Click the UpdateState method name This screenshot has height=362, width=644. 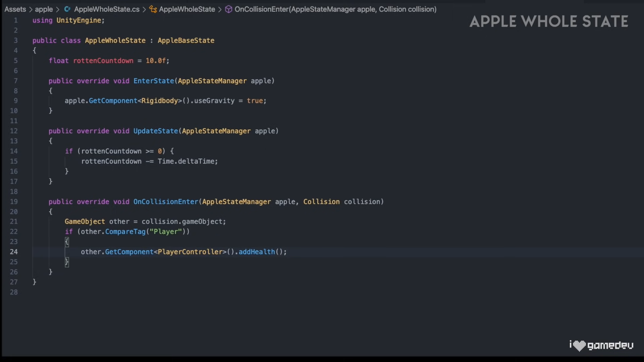156,131
